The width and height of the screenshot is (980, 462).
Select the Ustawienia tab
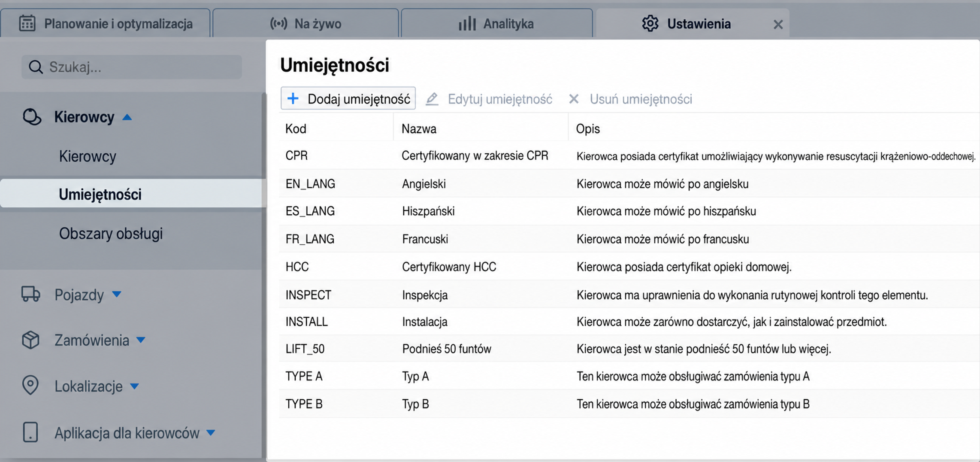click(x=693, y=23)
